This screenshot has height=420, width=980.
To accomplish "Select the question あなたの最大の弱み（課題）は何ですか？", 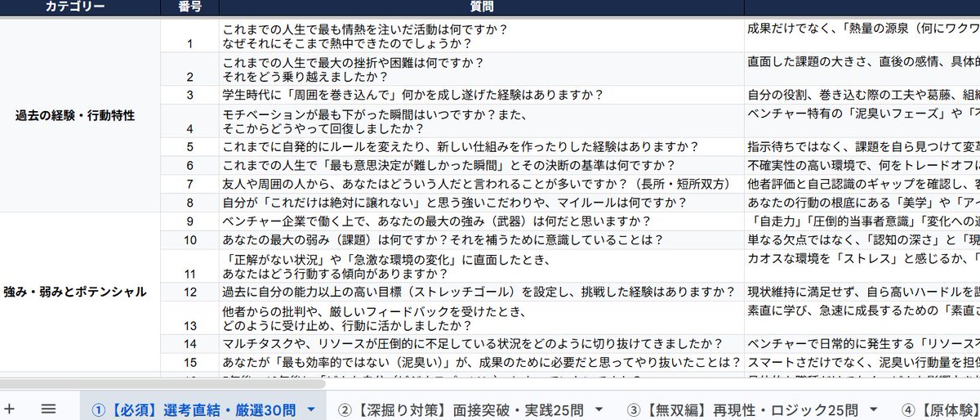I will click(x=481, y=240).
